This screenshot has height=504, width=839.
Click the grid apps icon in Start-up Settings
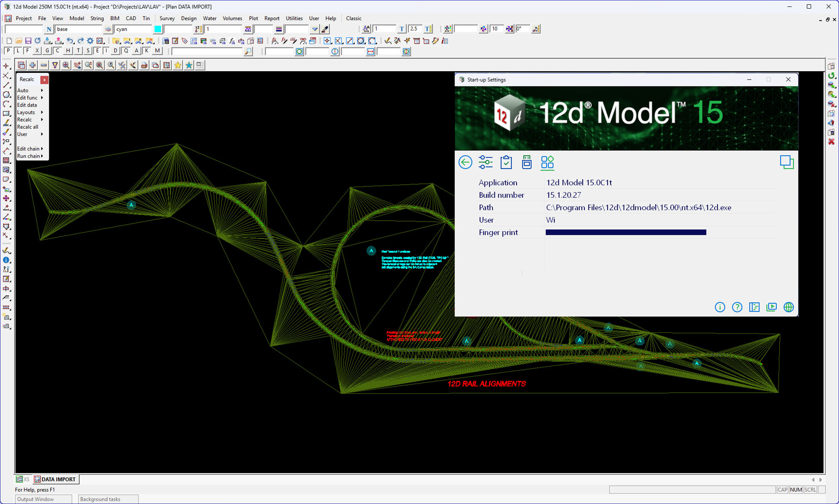pos(547,162)
